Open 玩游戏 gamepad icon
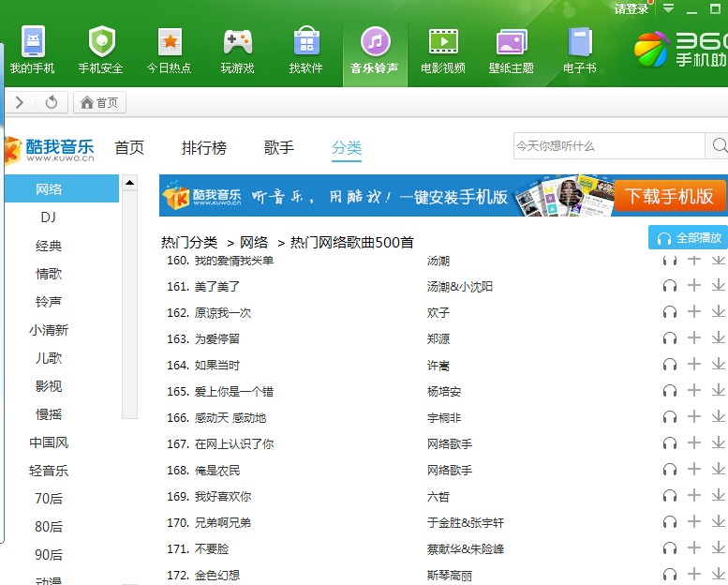This screenshot has width=728, height=585. 237,42
